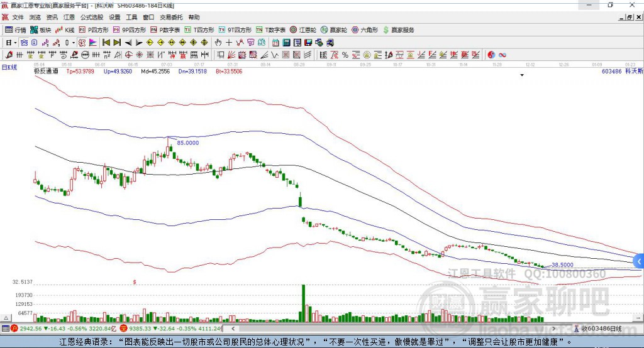Open the P四方形 price square tool

[x=94, y=30]
